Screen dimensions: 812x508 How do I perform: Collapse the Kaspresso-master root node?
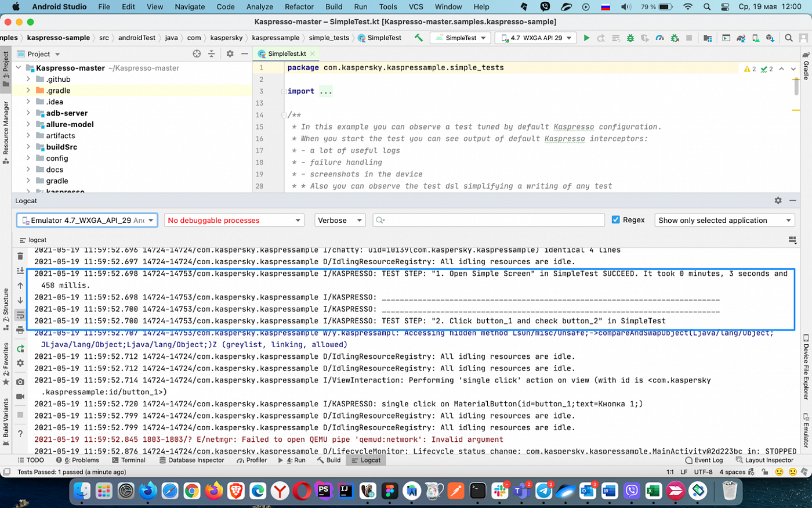18,68
